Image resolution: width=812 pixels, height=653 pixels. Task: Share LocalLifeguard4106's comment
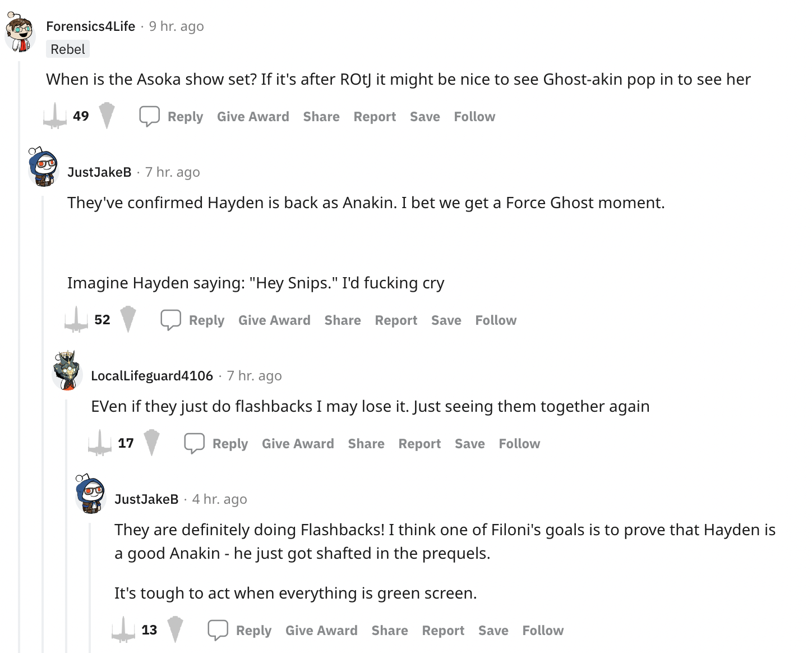tap(366, 444)
